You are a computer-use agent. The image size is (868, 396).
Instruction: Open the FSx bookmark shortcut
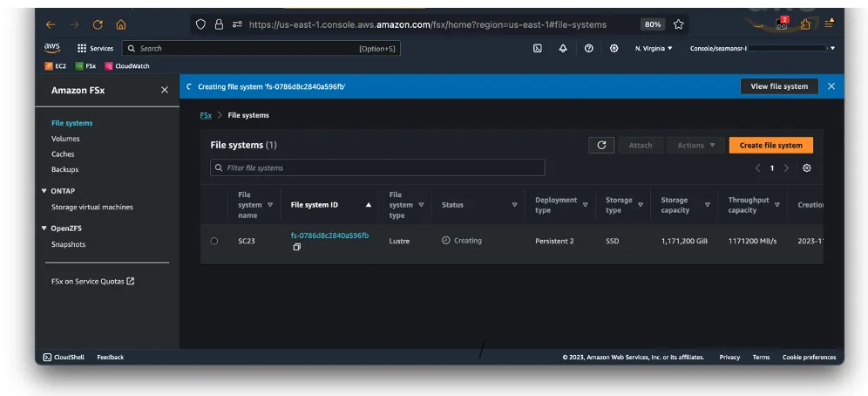coord(85,66)
